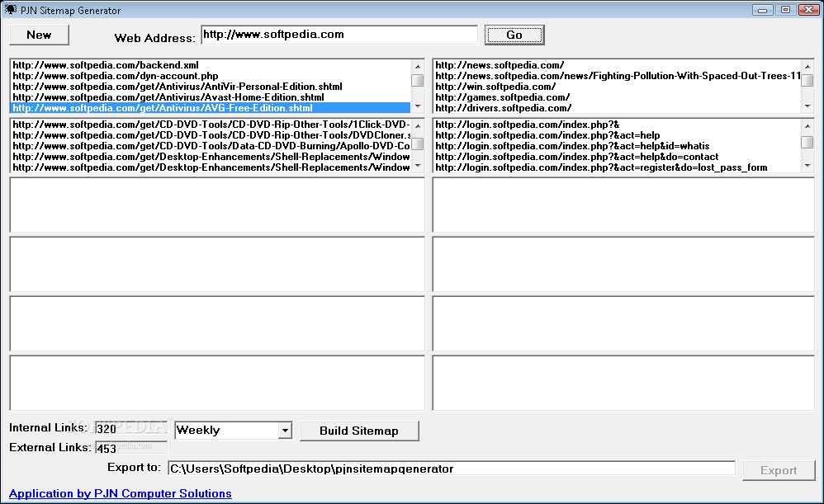Select the dyn-account.php URL row

click(211, 76)
